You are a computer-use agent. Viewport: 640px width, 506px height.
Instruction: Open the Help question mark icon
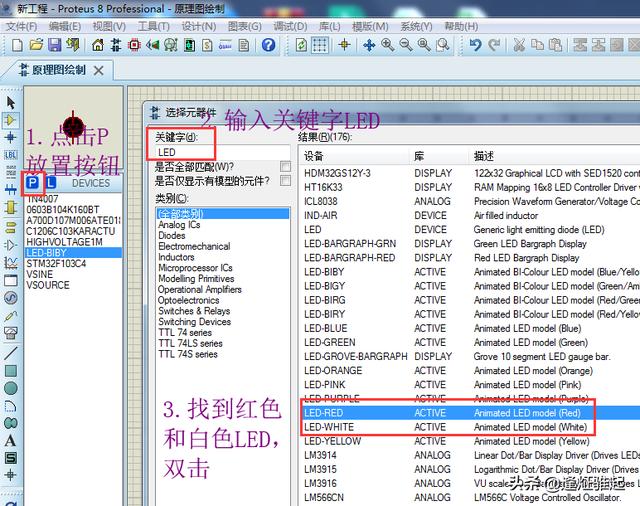pyautogui.click(x=268, y=45)
